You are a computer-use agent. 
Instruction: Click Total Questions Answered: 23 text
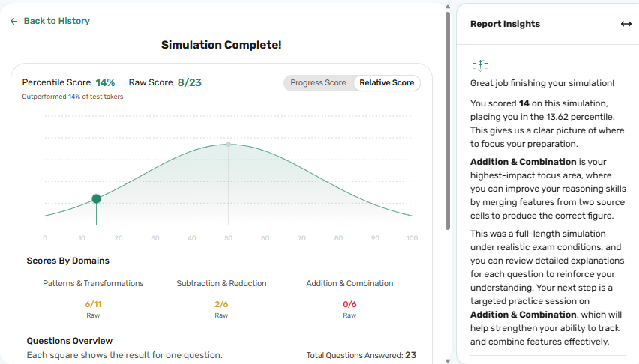(361, 355)
